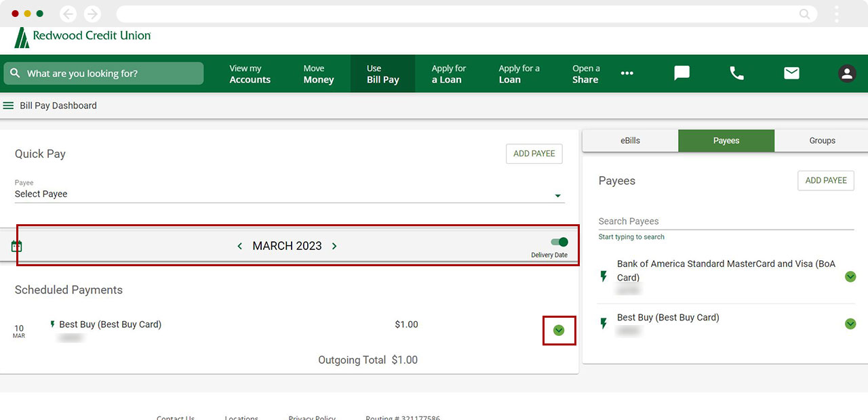Open Move Money menu
This screenshot has height=420, width=868.
click(x=319, y=74)
